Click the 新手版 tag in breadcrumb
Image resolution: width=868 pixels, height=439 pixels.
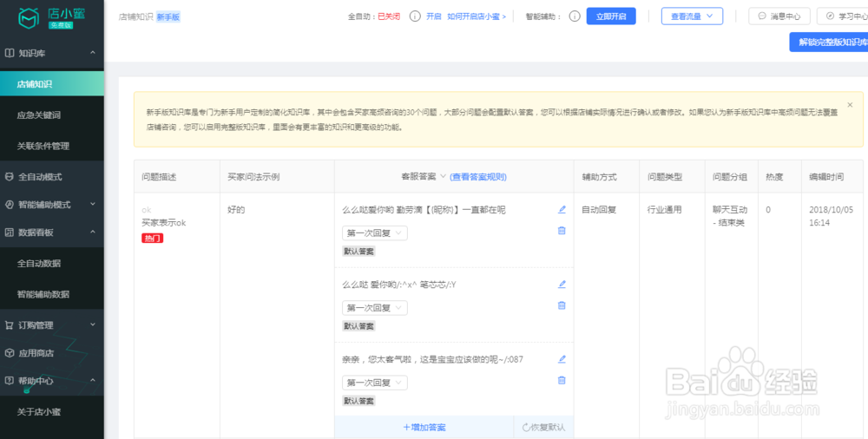[x=168, y=16]
